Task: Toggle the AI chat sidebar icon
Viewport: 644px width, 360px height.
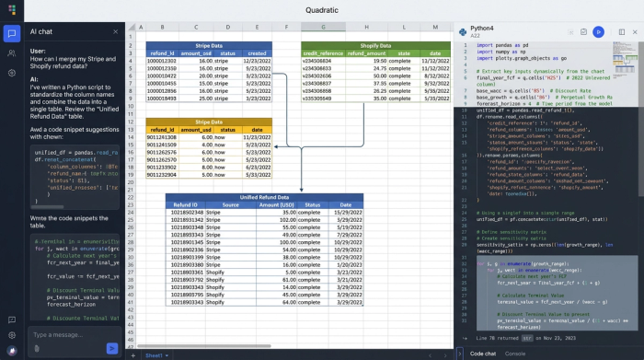Action: 12,33
